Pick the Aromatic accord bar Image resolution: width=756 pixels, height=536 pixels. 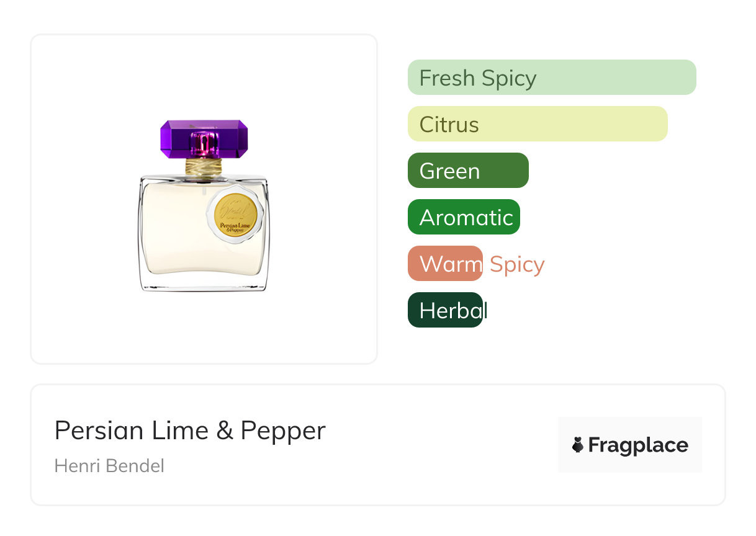[463, 217]
